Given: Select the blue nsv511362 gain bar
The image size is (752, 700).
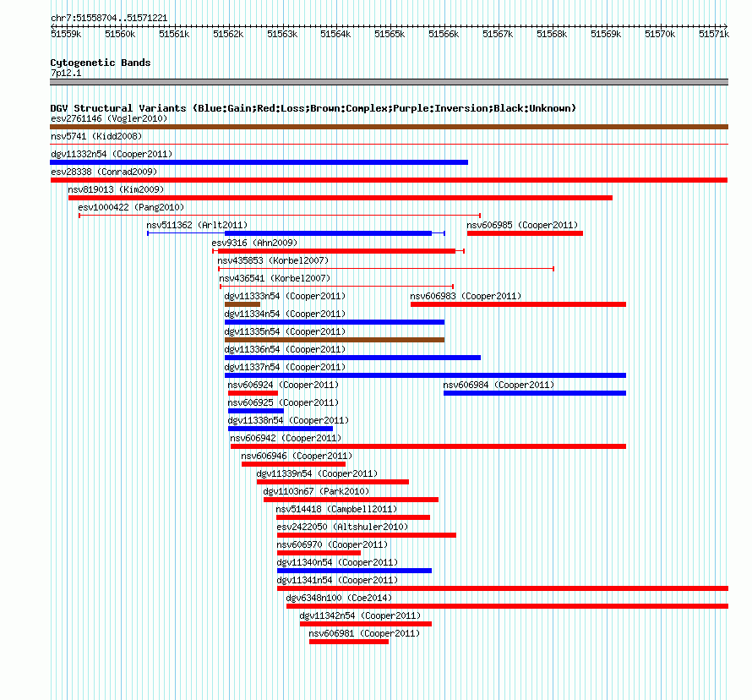Looking at the screenshot, I should [328, 233].
